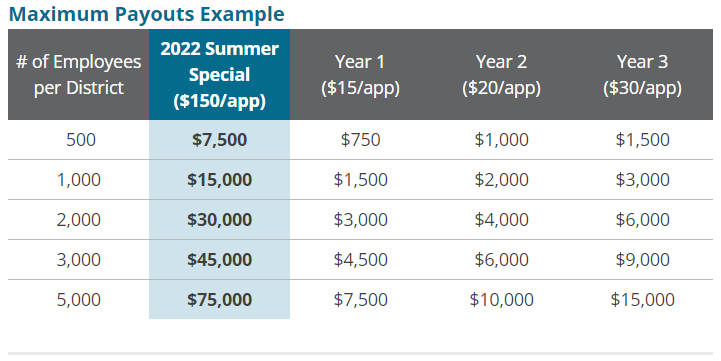
Task: Click the Maximum Payouts Example heading
Action: 146,14
